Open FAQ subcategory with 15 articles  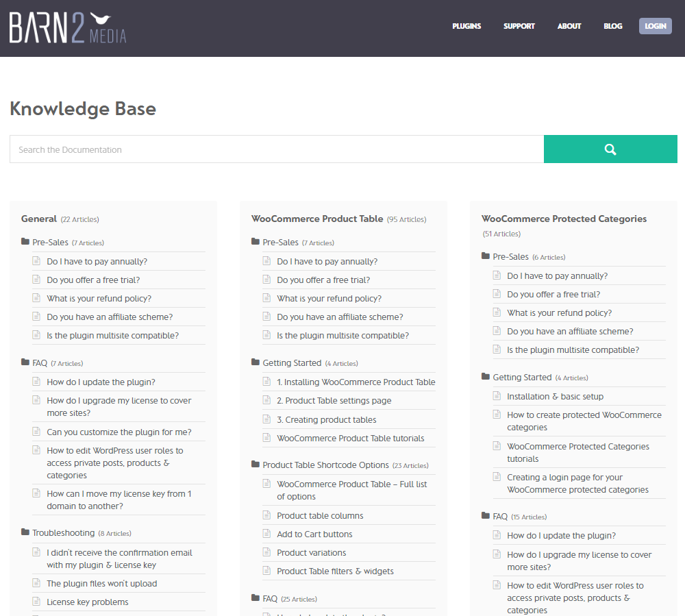(500, 517)
